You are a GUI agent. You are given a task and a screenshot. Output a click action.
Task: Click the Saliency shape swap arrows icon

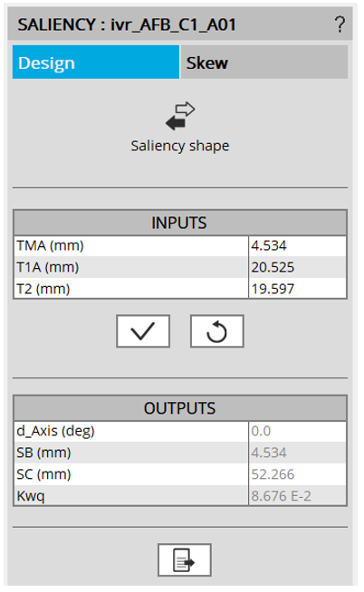[x=180, y=116]
